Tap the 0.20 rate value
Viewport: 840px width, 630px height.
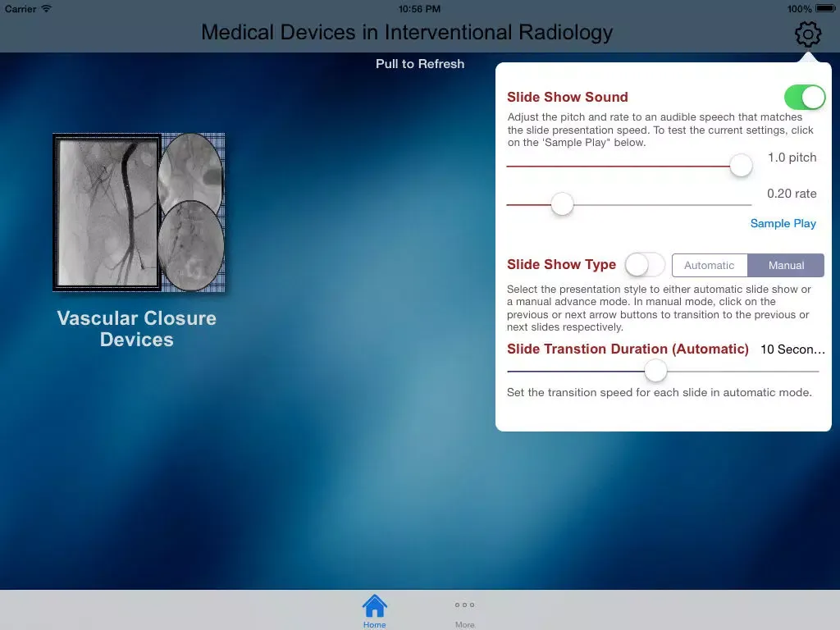(x=792, y=194)
